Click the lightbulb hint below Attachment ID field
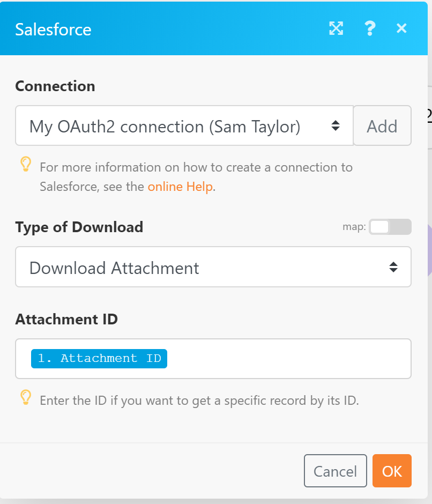The image size is (432, 504). click(25, 397)
